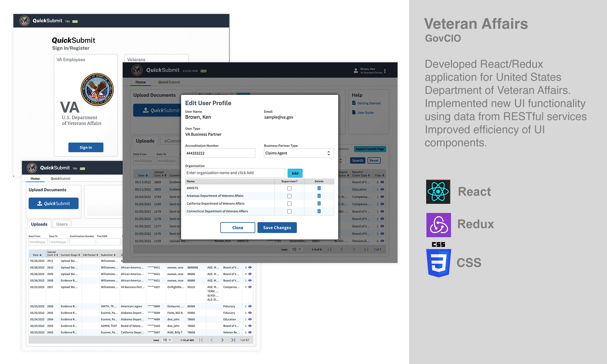Click the Confirmation Number field in bottom window
This screenshot has width=607, height=364.
tap(82, 242)
